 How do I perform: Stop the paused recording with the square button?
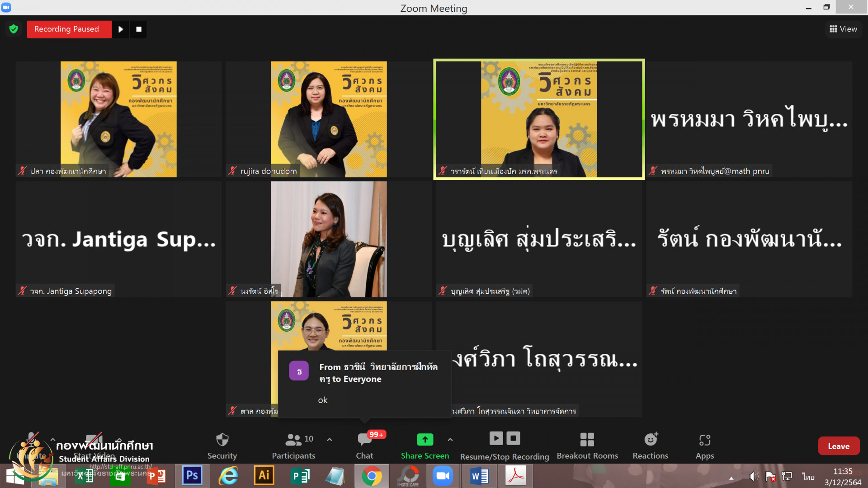tap(139, 29)
